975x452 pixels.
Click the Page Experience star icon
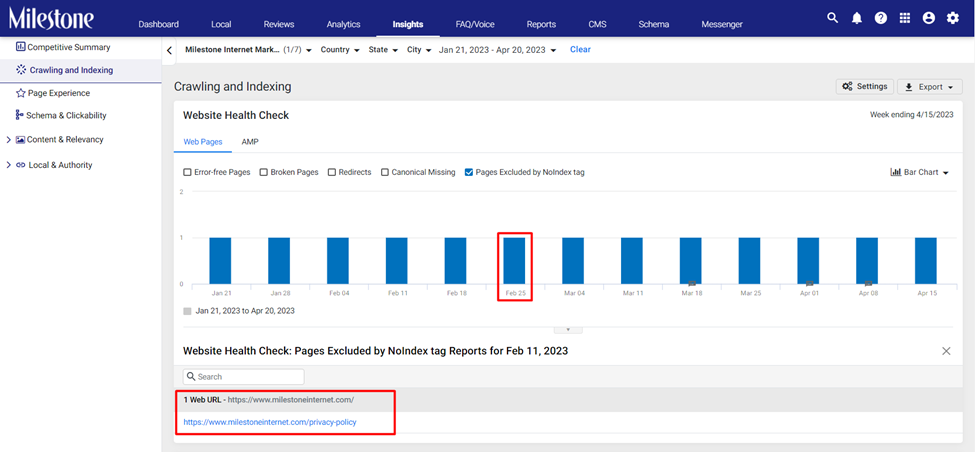[x=21, y=93]
